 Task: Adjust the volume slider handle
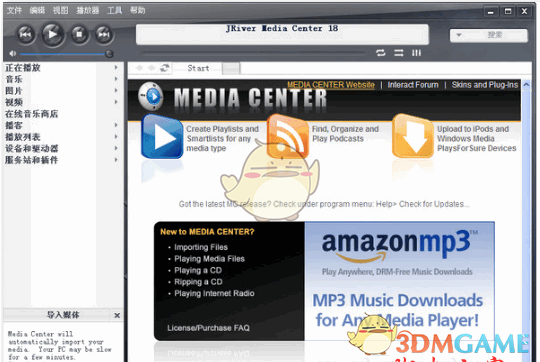(109, 54)
